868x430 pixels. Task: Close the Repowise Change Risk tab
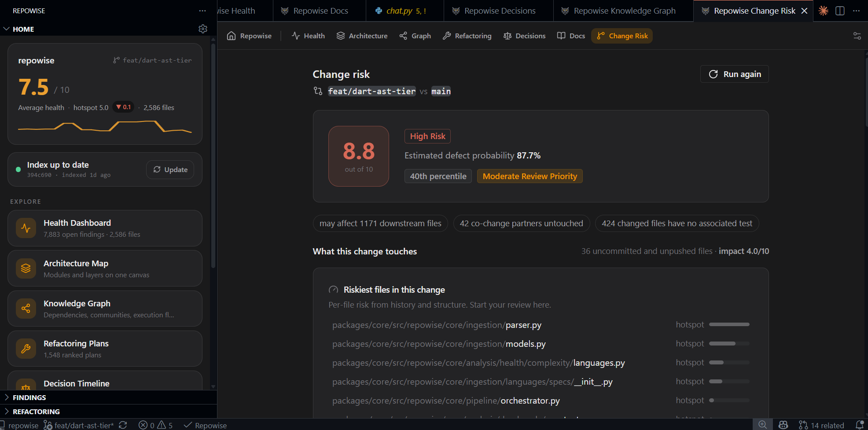[x=804, y=11]
